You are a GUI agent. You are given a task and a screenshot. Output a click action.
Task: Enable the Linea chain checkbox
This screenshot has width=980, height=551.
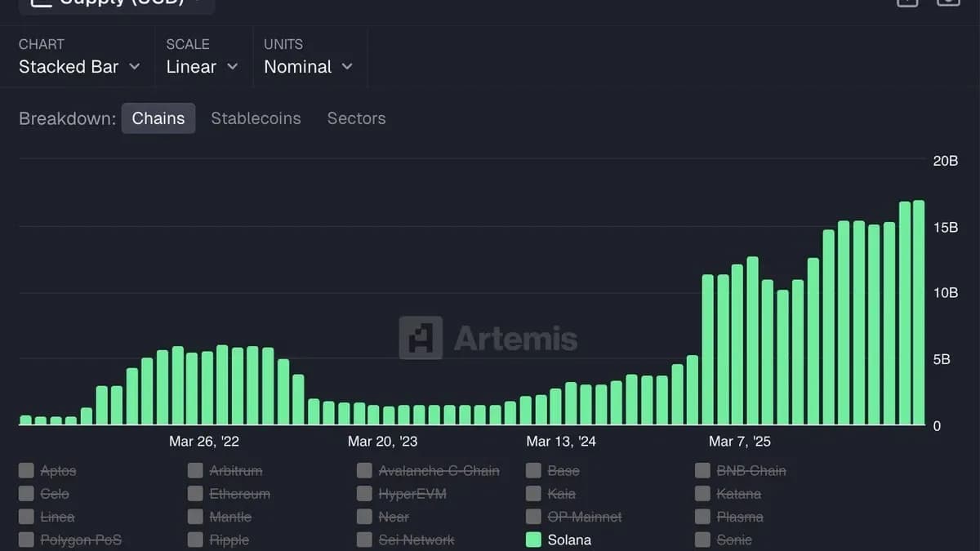point(26,516)
